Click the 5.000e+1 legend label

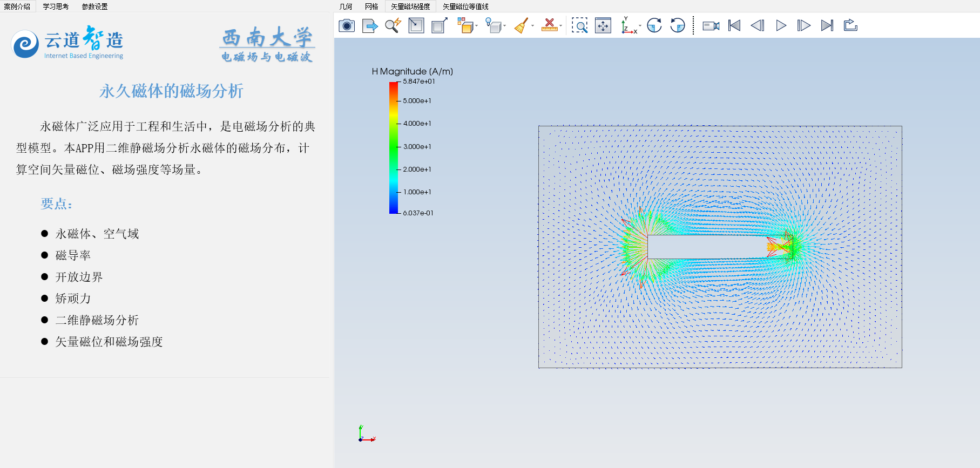[x=417, y=101]
